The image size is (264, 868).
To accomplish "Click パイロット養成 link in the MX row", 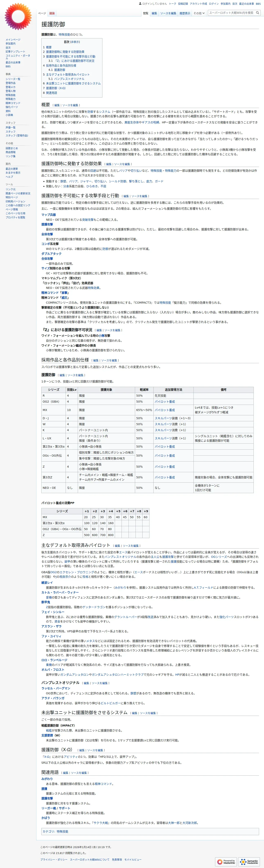I will 165,410.
